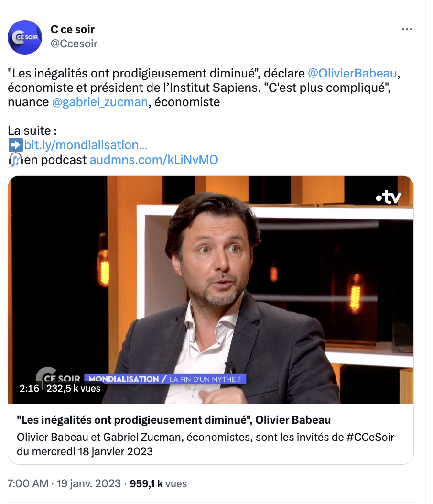Click the Mondialisation banner in the video

click(x=165, y=379)
